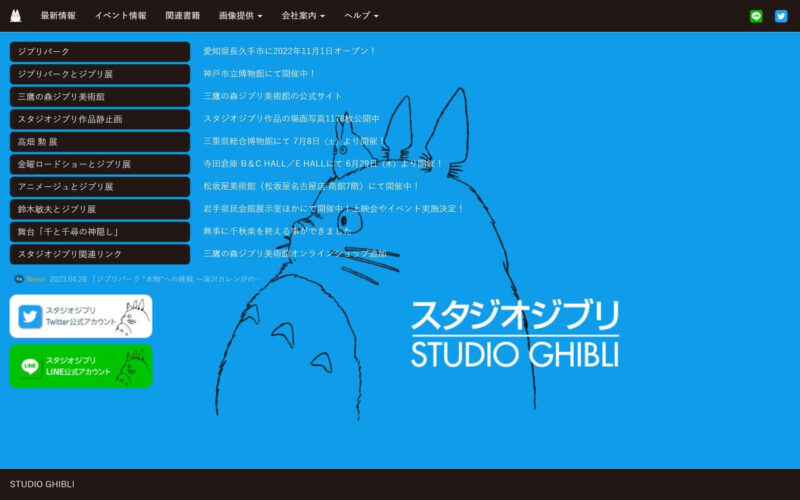Open the New! 2023.04.28 news item

click(x=138, y=279)
